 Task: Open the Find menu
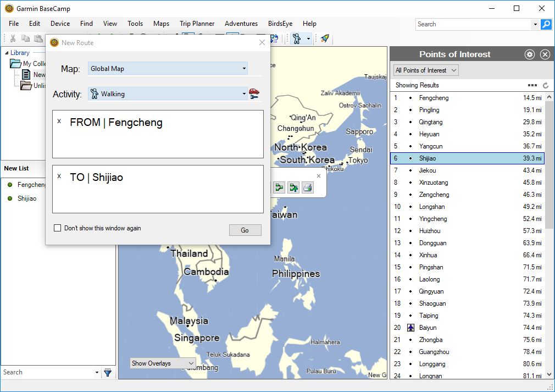point(86,24)
